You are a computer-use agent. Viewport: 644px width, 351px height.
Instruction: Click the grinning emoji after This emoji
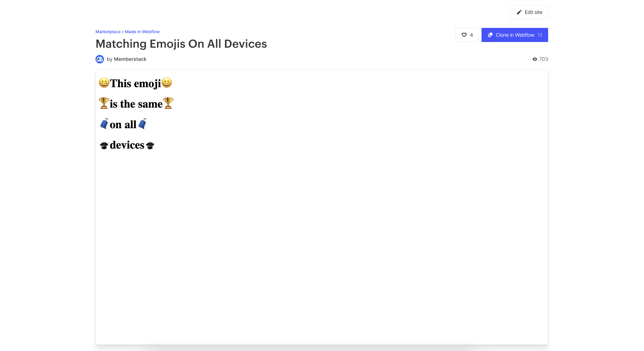(167, 83)
